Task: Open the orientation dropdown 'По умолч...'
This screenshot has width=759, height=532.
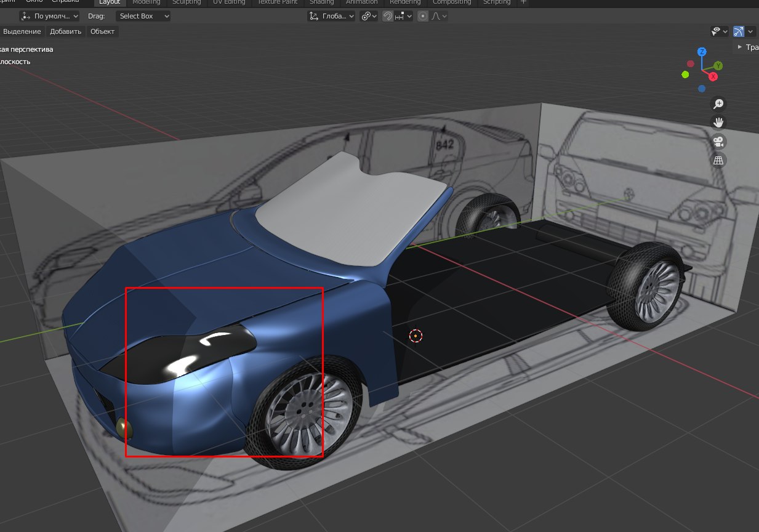Action: click(x=50, y=16)
